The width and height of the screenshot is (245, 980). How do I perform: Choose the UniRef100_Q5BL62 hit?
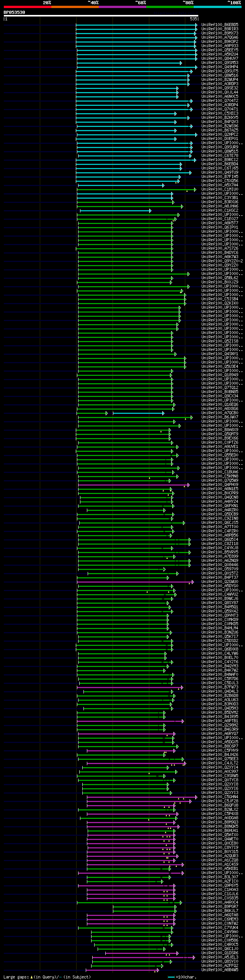pyautogui.click(x=220, y=278)
